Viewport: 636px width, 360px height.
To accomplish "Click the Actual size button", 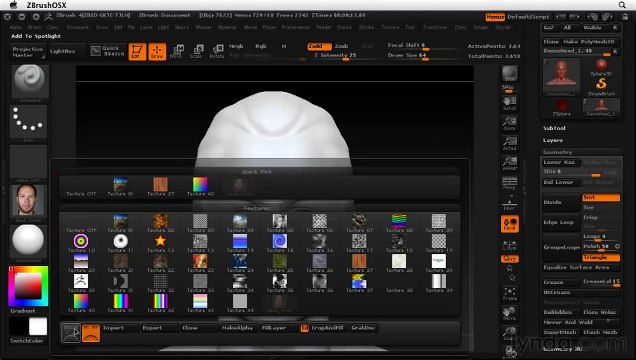I will coord(509,144).
